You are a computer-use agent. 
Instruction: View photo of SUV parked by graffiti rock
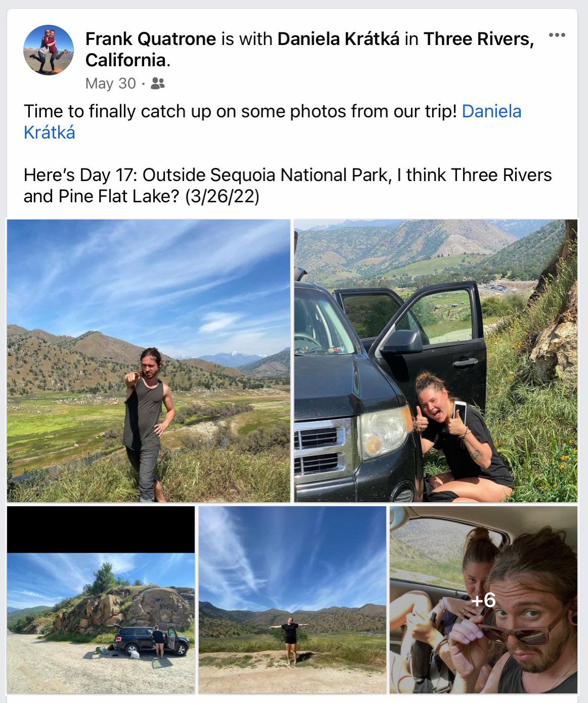tap(101, 622)
